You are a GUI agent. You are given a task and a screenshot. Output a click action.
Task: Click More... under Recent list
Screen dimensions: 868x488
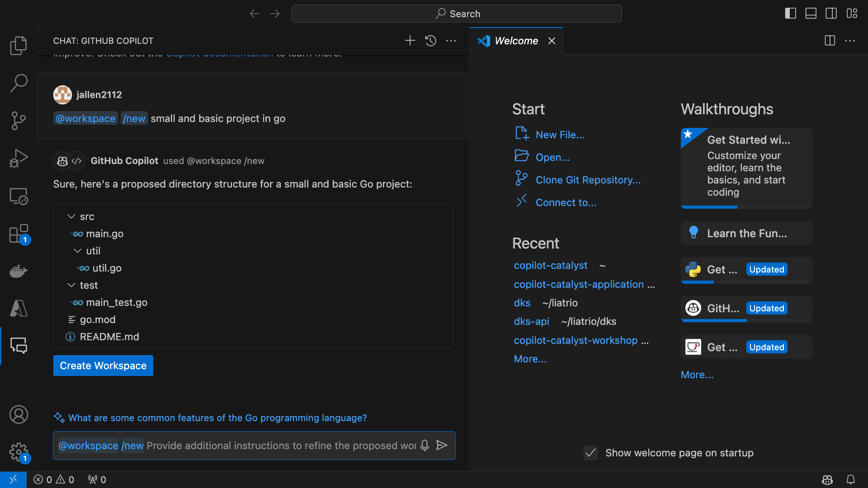point(530,359)
